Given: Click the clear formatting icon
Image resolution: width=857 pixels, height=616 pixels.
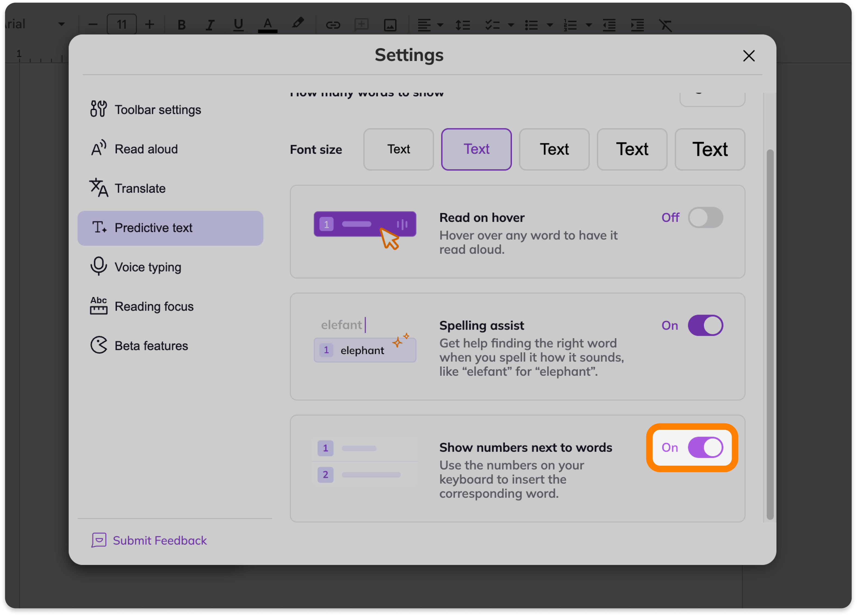Looking at the screenshot, I should (x=665, y=25).
